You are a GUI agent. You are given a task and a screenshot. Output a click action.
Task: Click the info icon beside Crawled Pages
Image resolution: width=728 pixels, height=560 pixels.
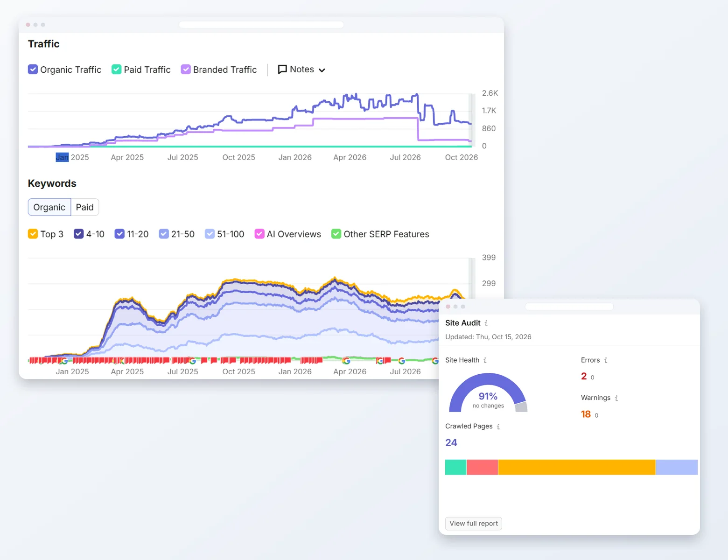tap(498, 427)
